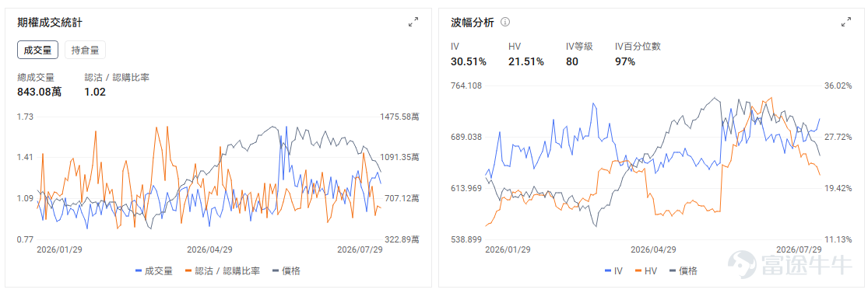Toggle 成交量 series in the legend

point(154,271)
